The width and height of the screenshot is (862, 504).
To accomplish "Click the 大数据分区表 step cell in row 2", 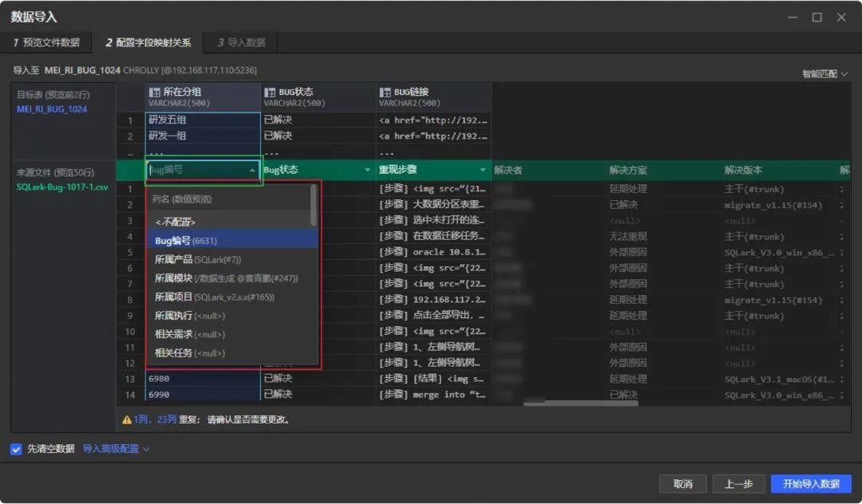I will point(433,205).
